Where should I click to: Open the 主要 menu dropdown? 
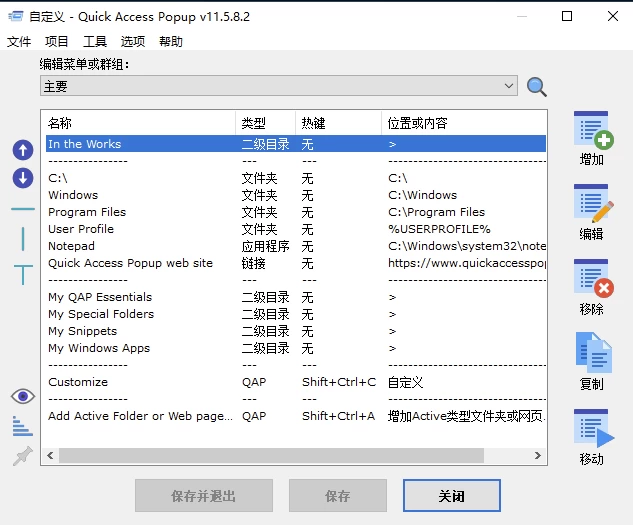[278, 87]
